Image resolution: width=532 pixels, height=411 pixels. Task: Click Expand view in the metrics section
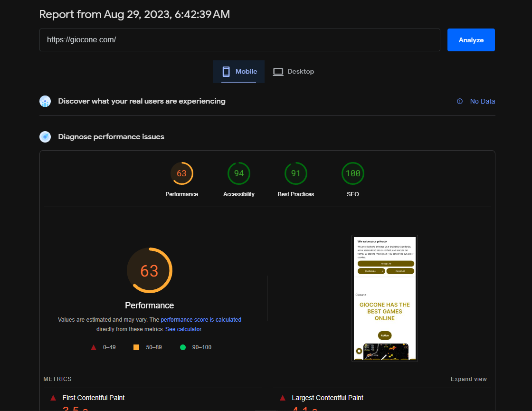(468, 379)
